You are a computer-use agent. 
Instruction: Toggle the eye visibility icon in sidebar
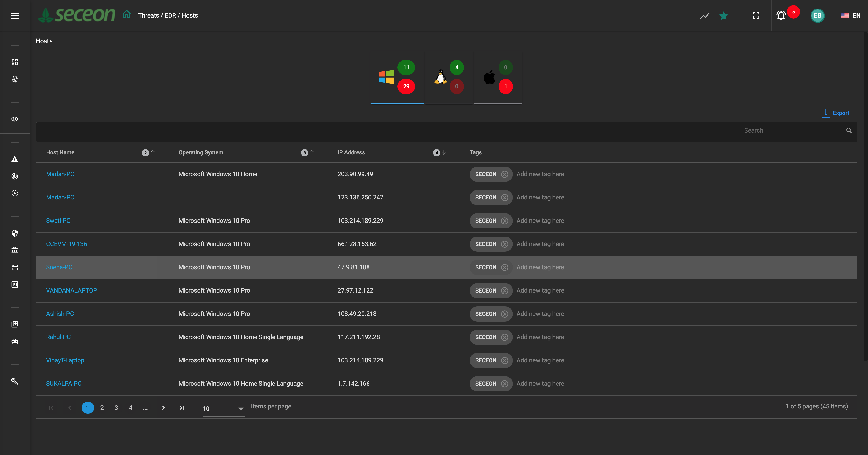point(15,119)
